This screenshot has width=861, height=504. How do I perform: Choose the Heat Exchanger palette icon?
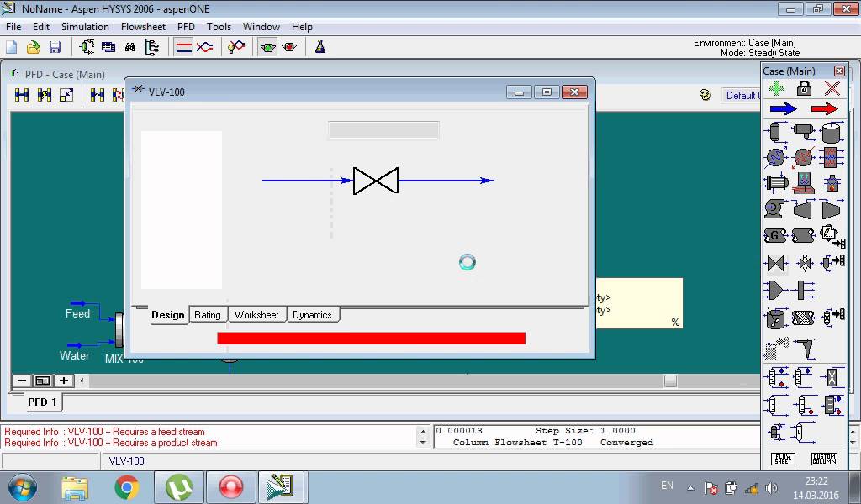tap(775, 183)
